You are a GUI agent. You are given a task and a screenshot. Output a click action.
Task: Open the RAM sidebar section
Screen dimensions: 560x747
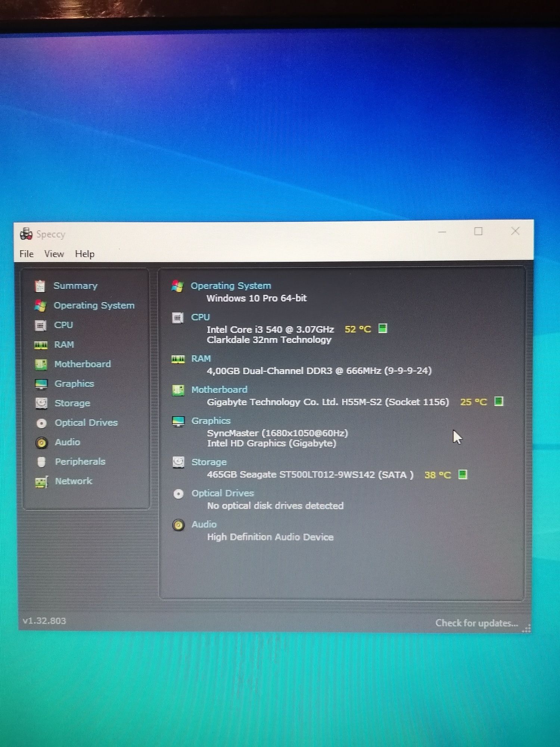[64, 344]
